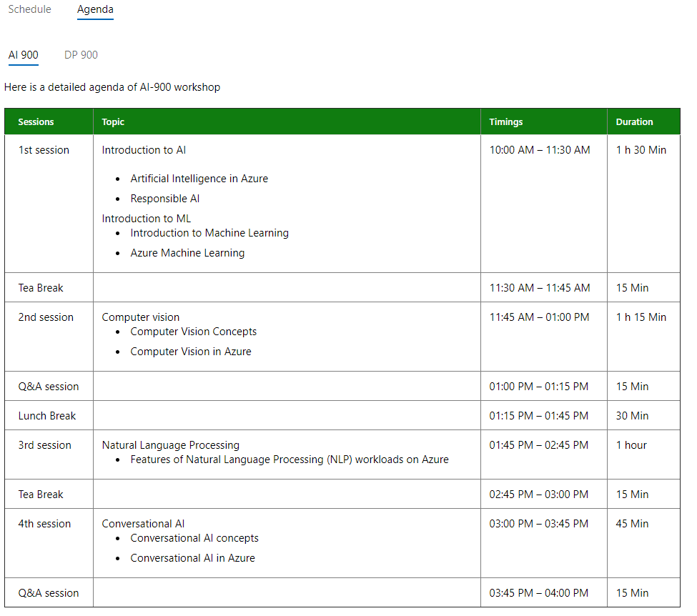The height and width of the screenshot is (616, 697).
Task: Click timing '11:30 AM – 11:45 AM'
Action: [x=540, y=288]
